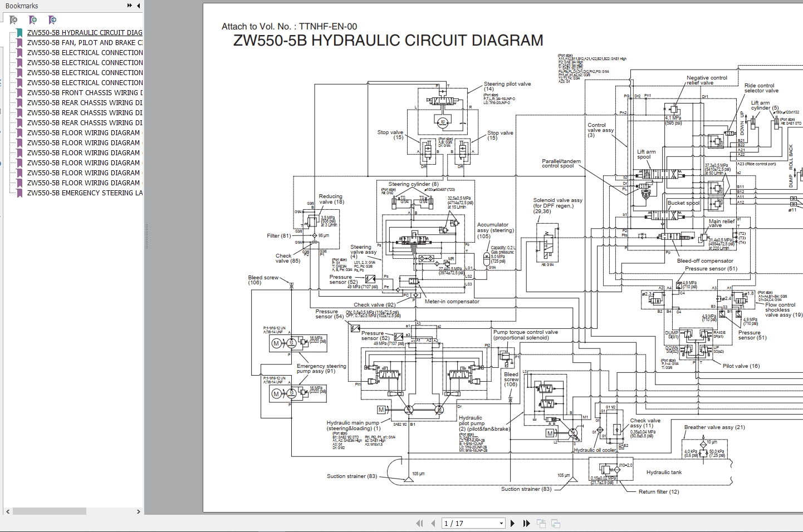Click the text Attach to Vol. No. TTNHF-EN-00
Screen dimensions: 803x532
point(289,26)
